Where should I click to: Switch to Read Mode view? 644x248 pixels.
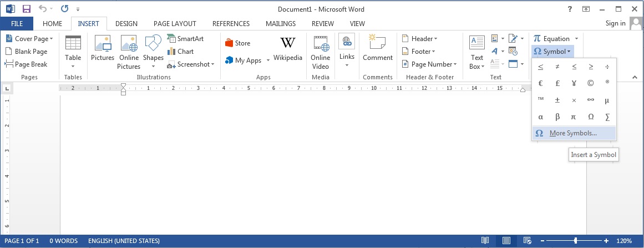[x=485, y=241]
